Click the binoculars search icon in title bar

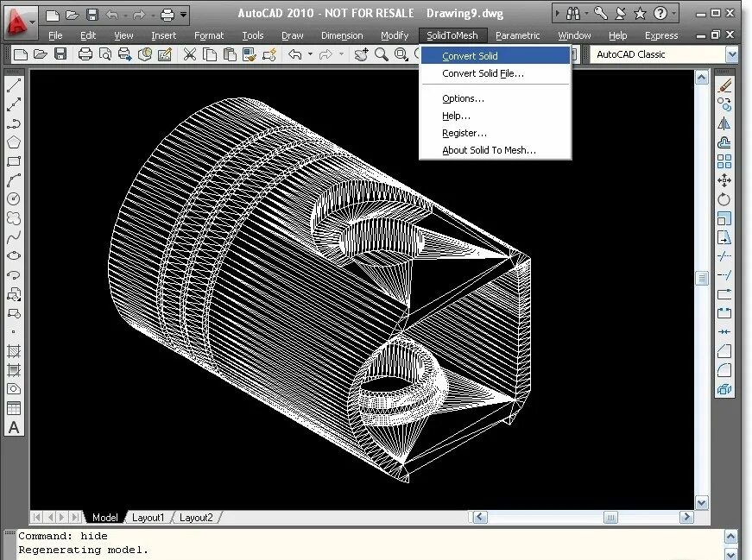[x=572, y=14]
